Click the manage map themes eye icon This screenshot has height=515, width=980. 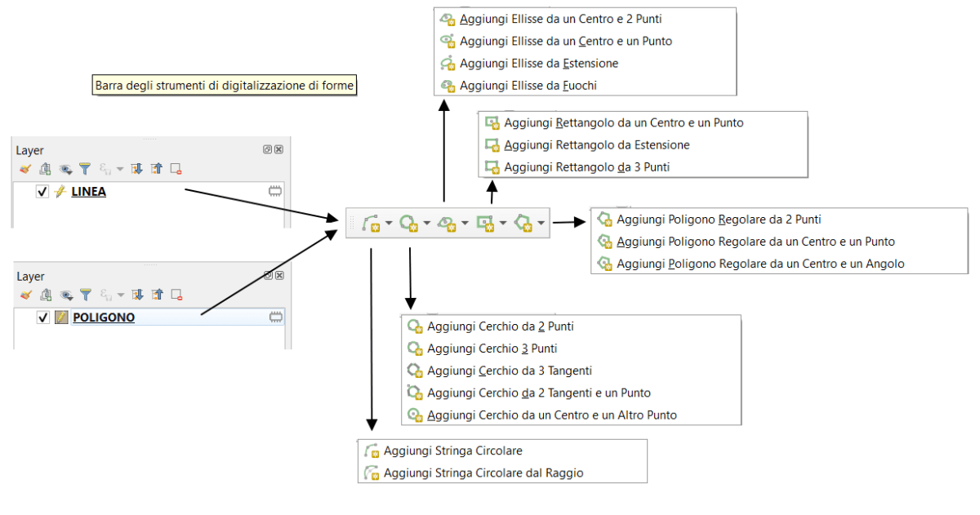tap(66, 169)
